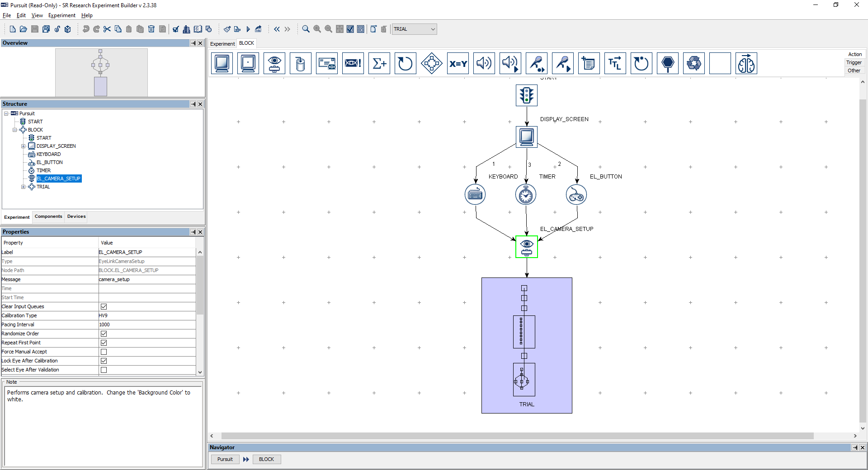This screenshot has height=470, width=868.
Task: Select the Add to Results File list icon
Action: [589, 63]
